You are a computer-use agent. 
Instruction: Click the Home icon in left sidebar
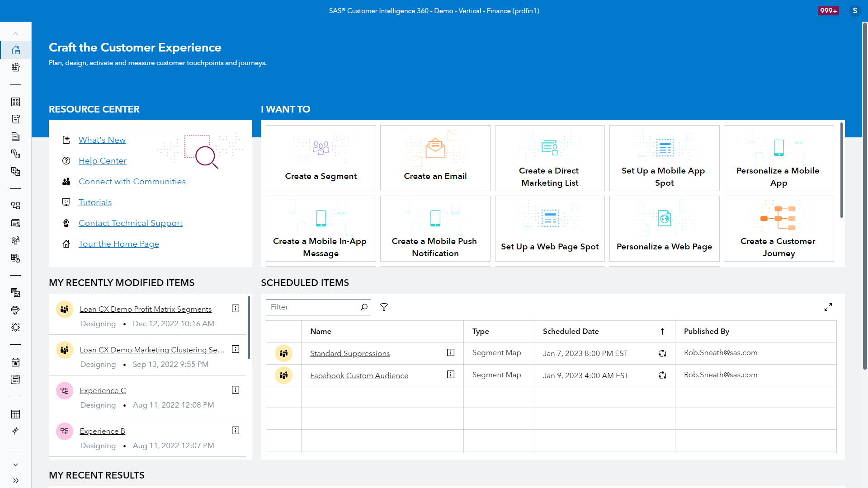click(x=16, y=50)
